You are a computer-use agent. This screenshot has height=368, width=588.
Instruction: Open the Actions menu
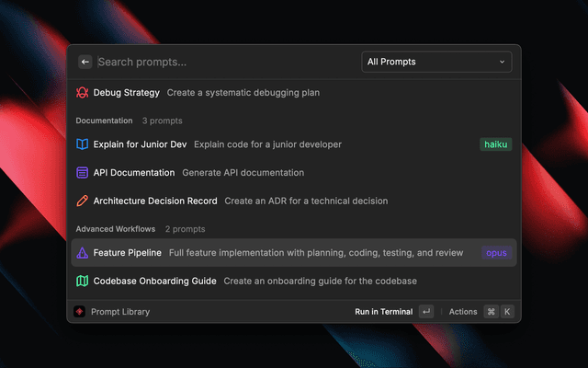[463, 312]
